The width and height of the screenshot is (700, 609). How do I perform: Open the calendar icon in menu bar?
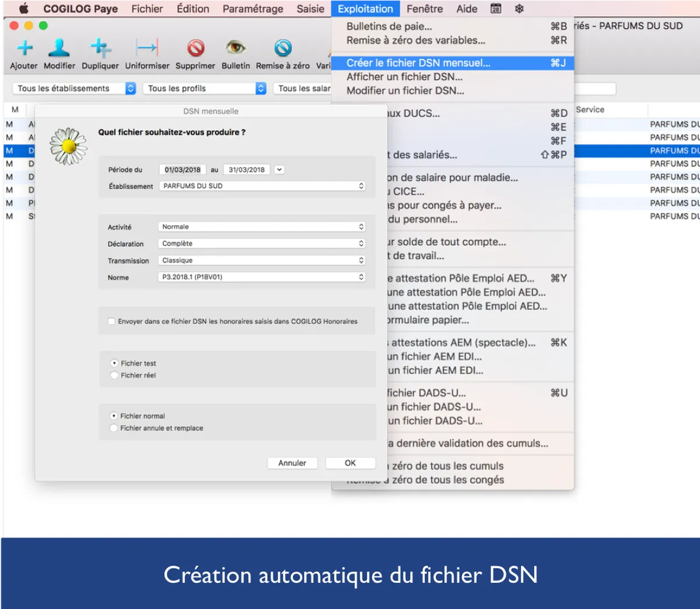tap(496, 9)
